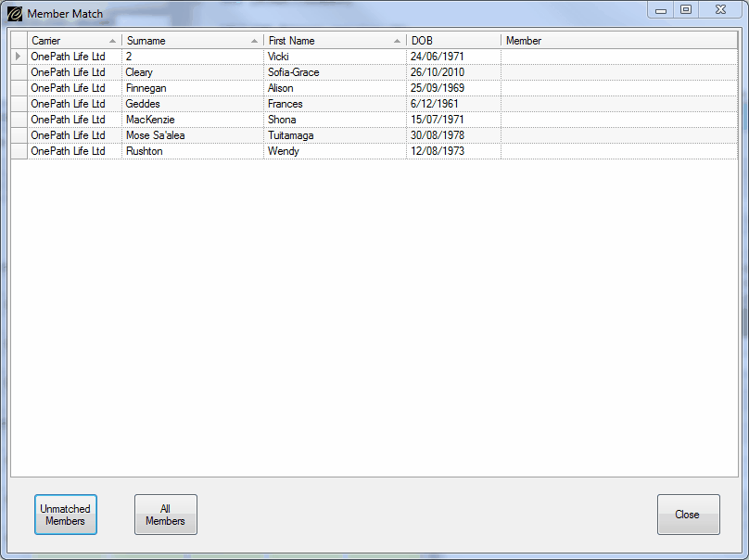Select surname cell 'Geddes'
749x560 pixels.
[193, 104]
